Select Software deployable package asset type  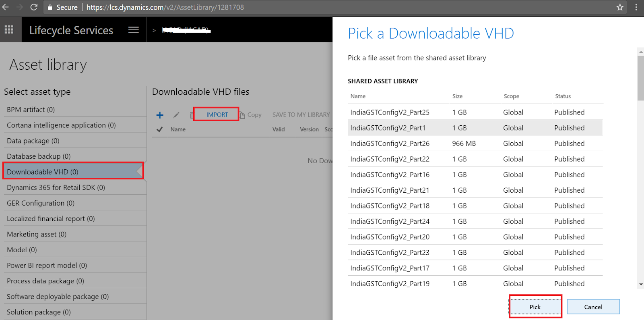click(x=75, y=297)
